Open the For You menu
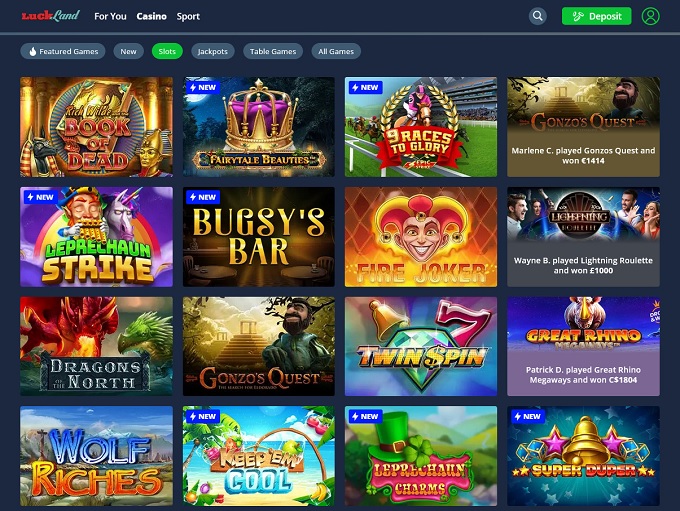This screenshot has width=680, height=511. [x=110, y=16]
